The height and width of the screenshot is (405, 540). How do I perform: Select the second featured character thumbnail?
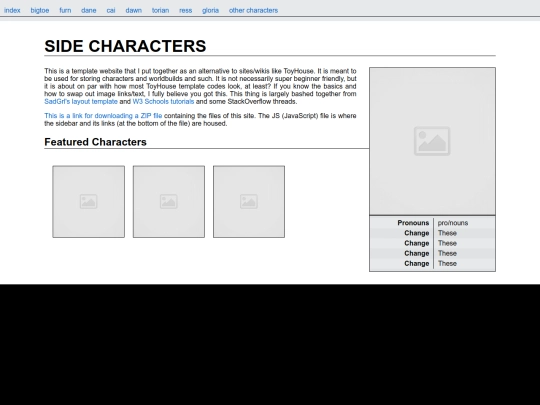point(169,202)
